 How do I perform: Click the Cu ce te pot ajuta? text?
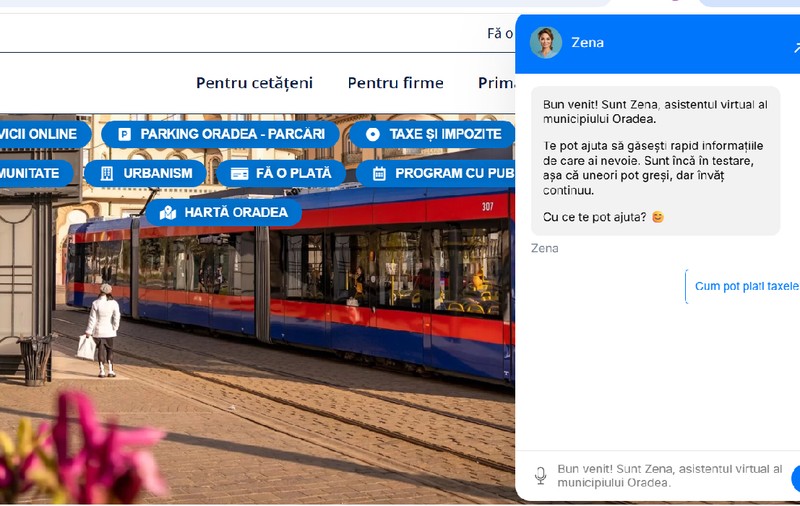594,217
